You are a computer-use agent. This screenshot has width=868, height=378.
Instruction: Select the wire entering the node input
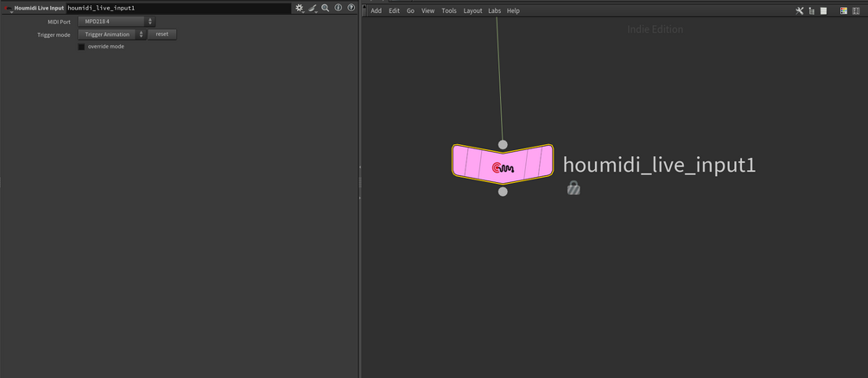[499, 78]
